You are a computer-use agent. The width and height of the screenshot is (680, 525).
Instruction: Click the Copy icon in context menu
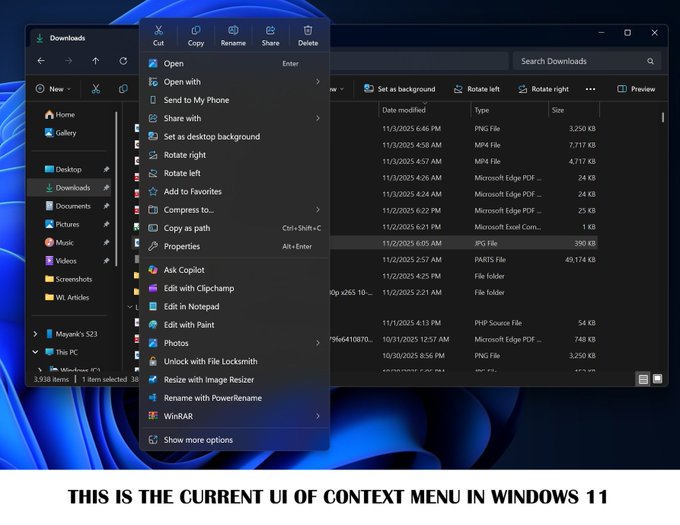tap(196, 35)
